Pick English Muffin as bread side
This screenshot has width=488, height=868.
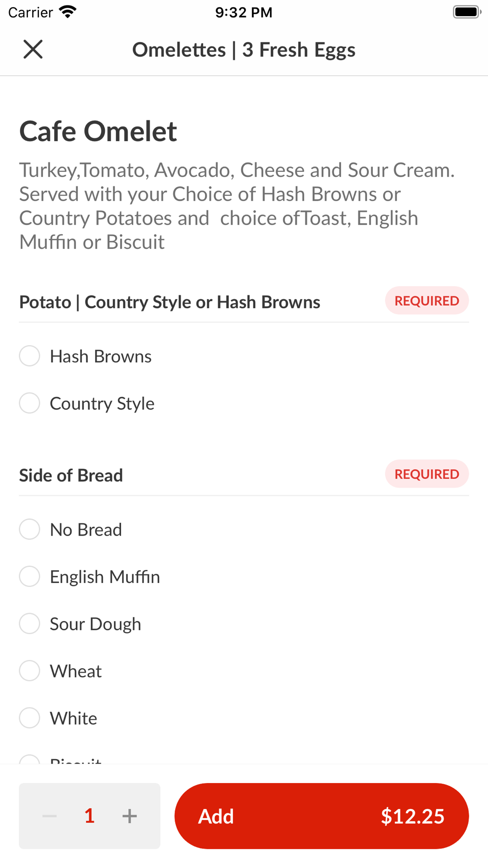point(30,577)
